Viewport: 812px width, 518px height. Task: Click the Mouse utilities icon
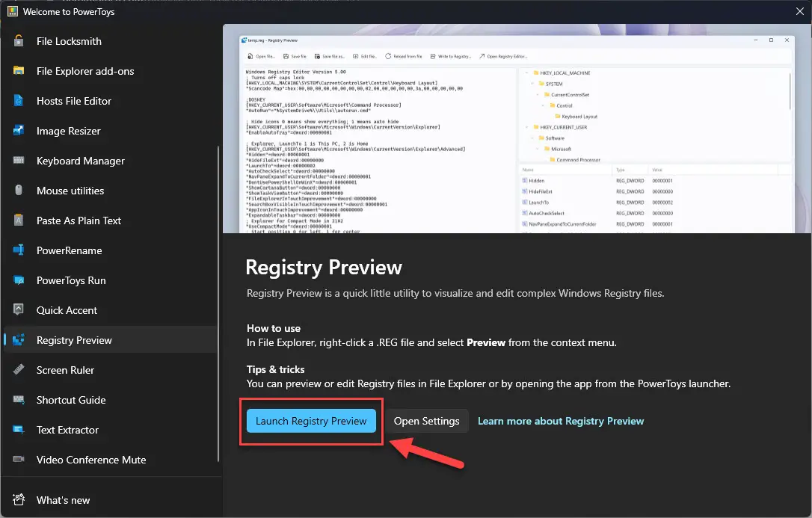[19, 191]
